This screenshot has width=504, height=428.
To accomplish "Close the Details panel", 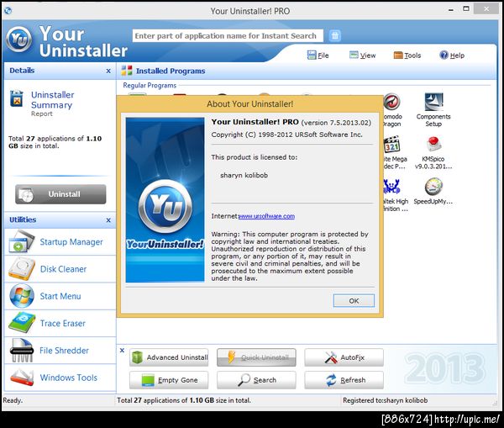I will (108, 71).
